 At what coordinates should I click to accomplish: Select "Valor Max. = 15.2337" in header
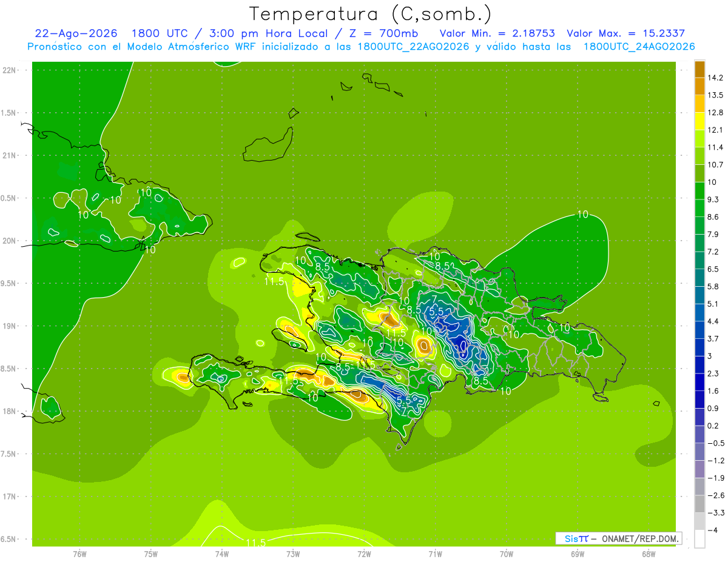pos(625,33)
